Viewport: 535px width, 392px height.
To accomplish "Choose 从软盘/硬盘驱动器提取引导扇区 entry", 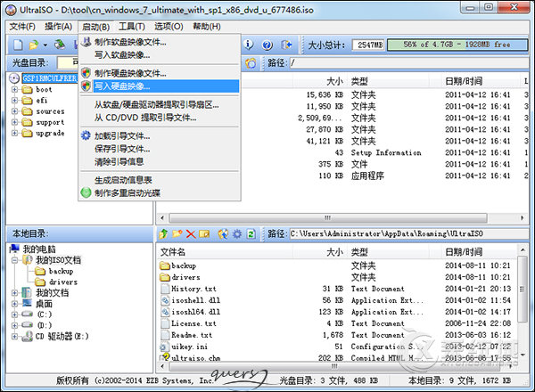I will (x=160, y=104).
